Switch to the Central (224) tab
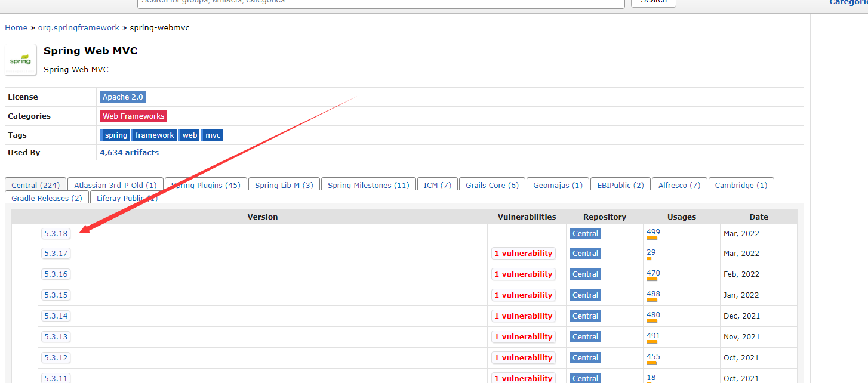This screenshot has height=383, width=868. [x=35, y=186]
